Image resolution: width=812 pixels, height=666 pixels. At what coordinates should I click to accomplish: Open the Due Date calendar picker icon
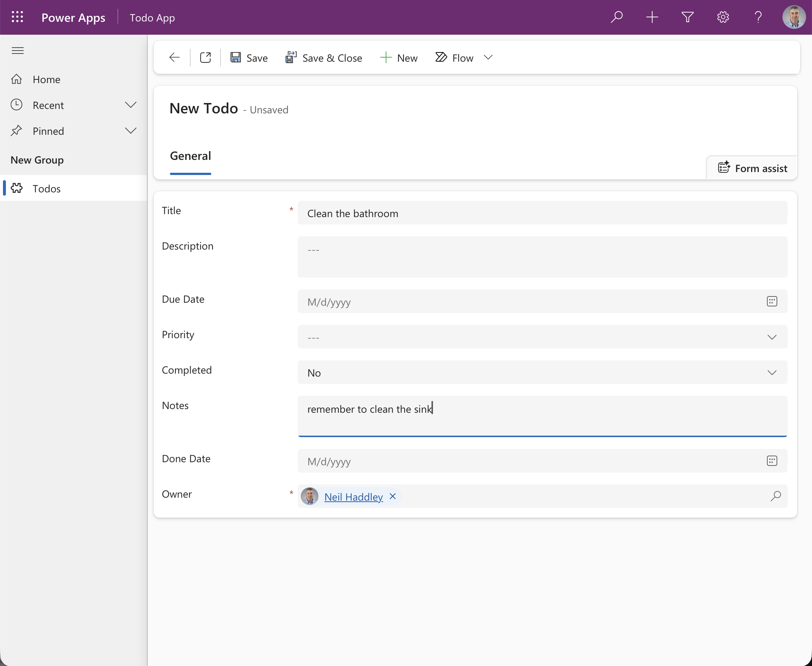click(x=772, y=302)
